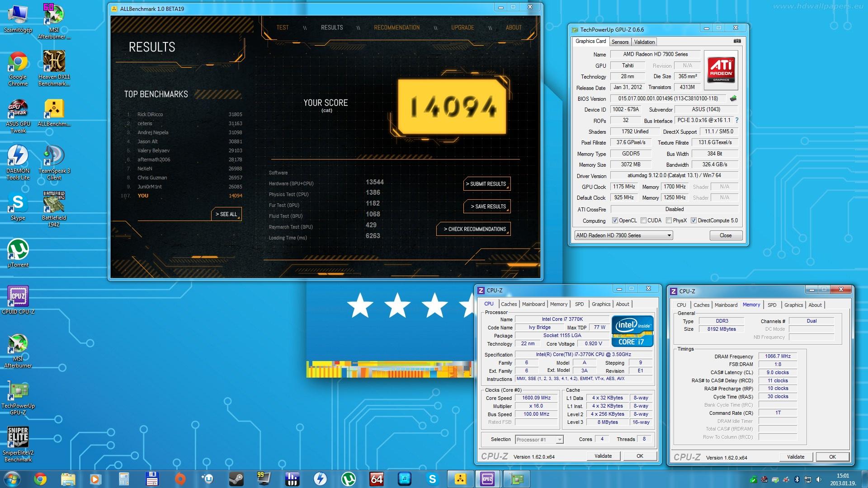Switch to TEST tab in ALLBenchmark
868x488 pixels.
[283, 28]
